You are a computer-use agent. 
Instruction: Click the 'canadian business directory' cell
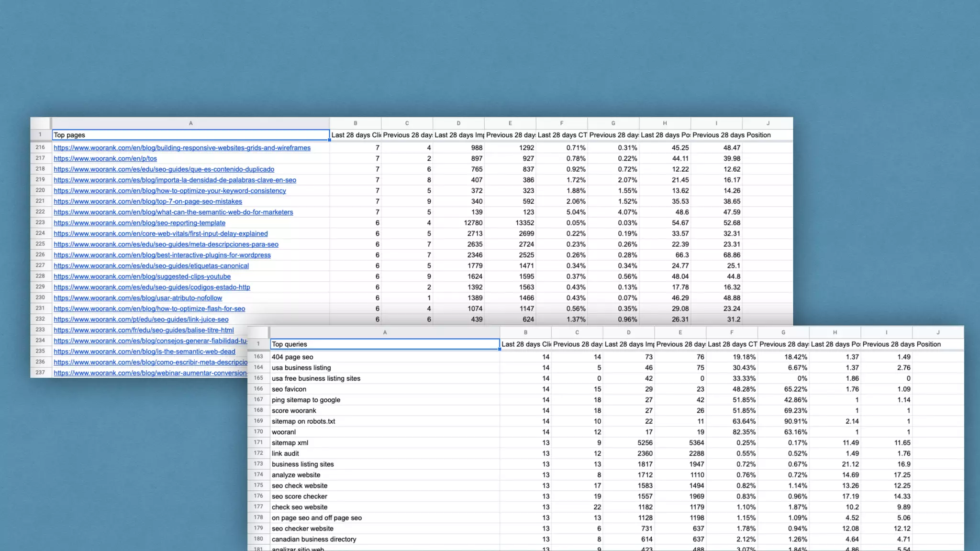tap(314, 539)
